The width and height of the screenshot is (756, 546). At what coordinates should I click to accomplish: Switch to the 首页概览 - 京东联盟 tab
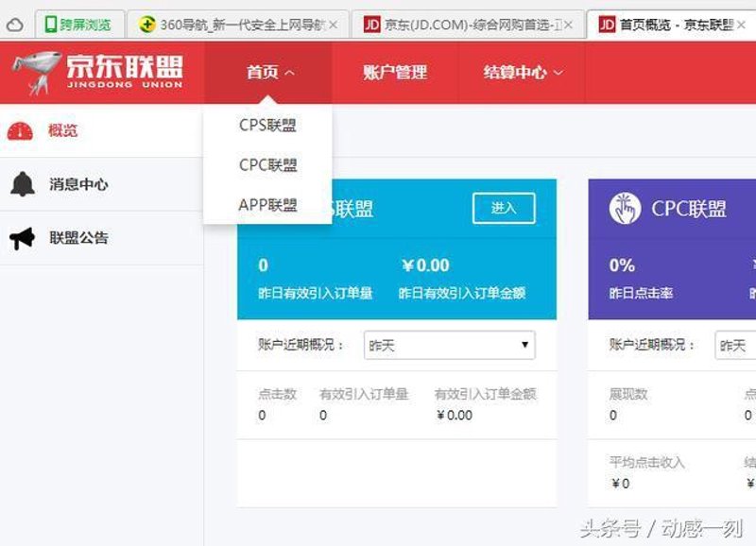pyautogui.click(x=672, y=25)
